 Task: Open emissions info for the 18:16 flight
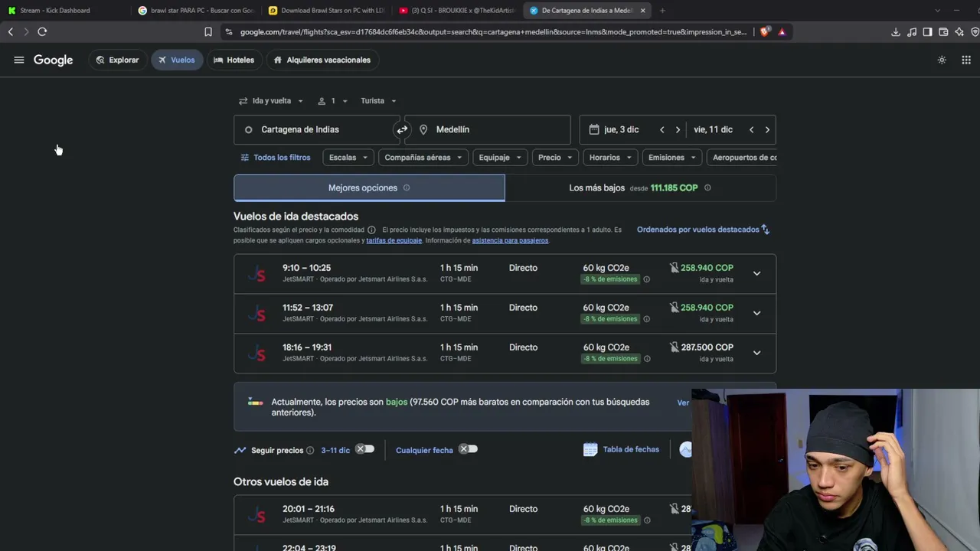tap(647, 359)
